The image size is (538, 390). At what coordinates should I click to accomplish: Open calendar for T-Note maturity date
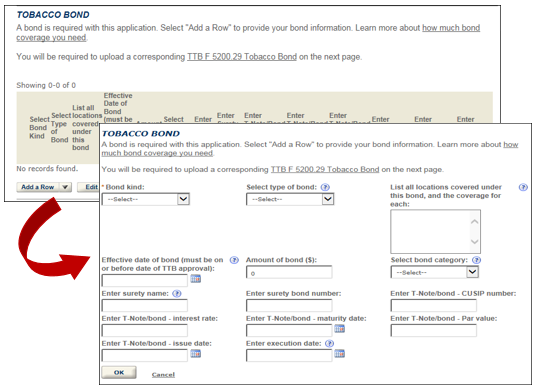click(x=339, y=329)
